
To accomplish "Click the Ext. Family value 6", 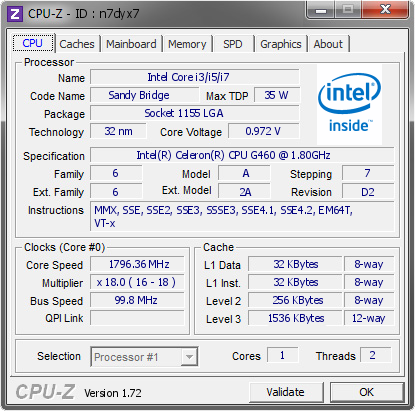I will tap(116, 192).
